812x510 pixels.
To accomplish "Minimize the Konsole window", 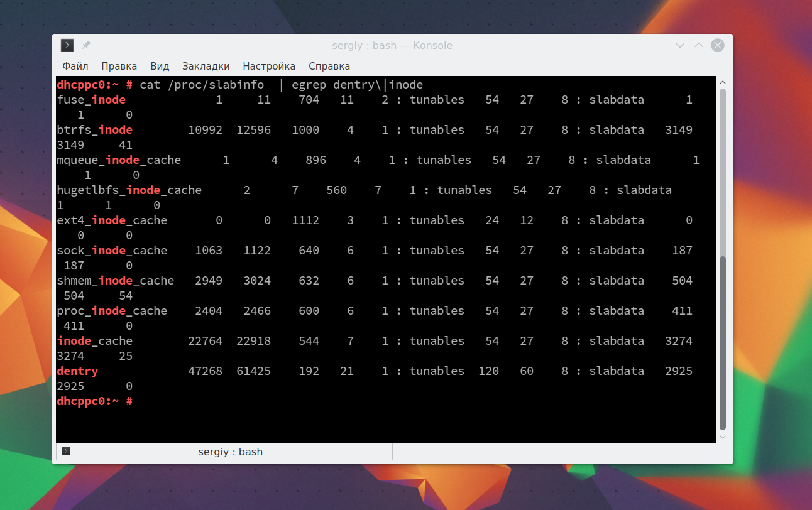I will pos(679,46).
